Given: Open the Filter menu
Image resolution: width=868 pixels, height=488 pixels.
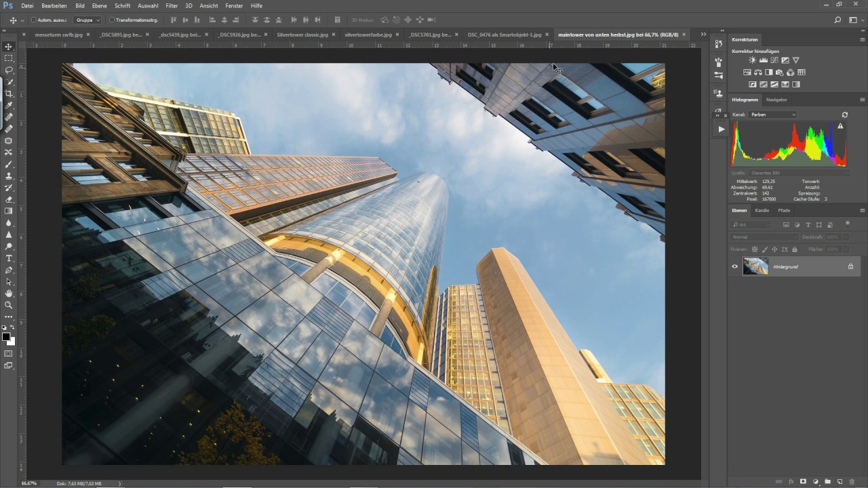Looking at the screenshot, I should pyautogui.click(x=172, y=5).
